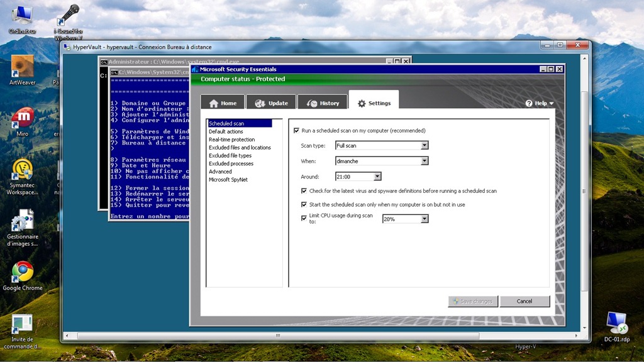Click the remote desktop horizontal scrollbar thumb
This screenshot has height=362, width=644.
pos(278,336)
